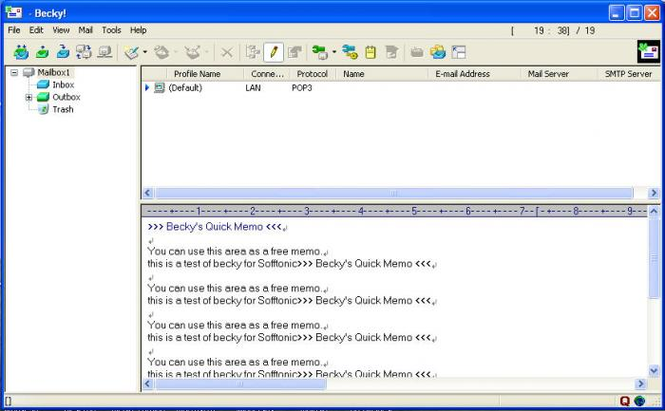
Task: Open the Mail menu
Action: [x=85, y=30]
